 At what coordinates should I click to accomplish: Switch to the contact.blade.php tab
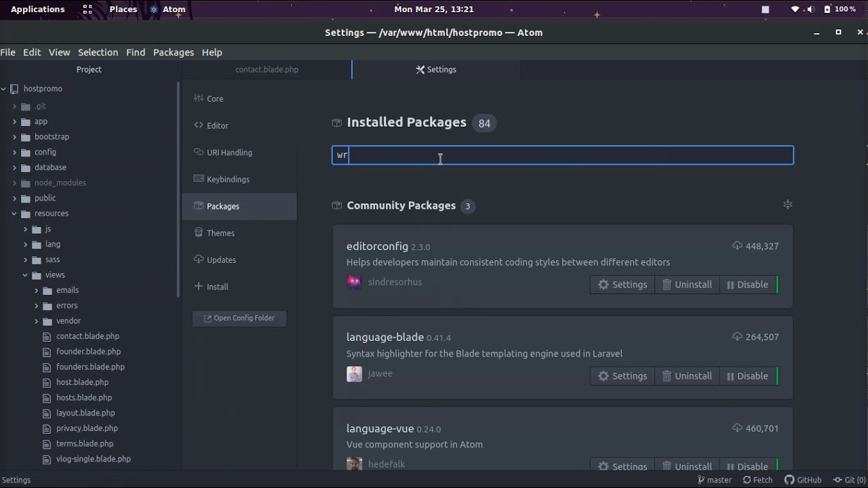tap(267, 69)
